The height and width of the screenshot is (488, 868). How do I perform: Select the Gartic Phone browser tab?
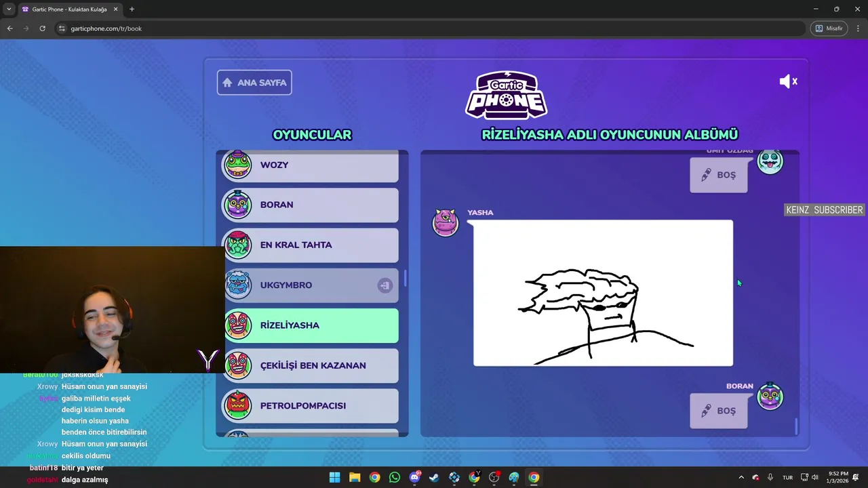tap(69, 9)
